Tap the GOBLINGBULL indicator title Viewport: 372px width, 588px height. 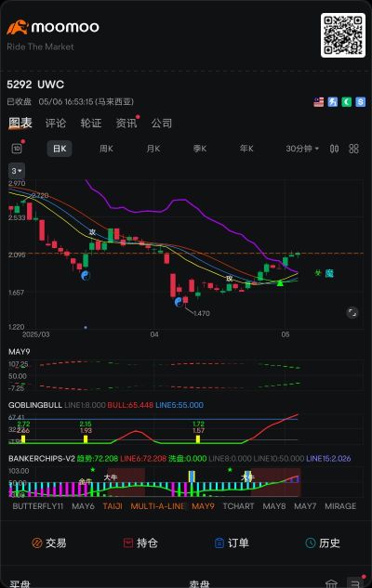pos(35,405)
